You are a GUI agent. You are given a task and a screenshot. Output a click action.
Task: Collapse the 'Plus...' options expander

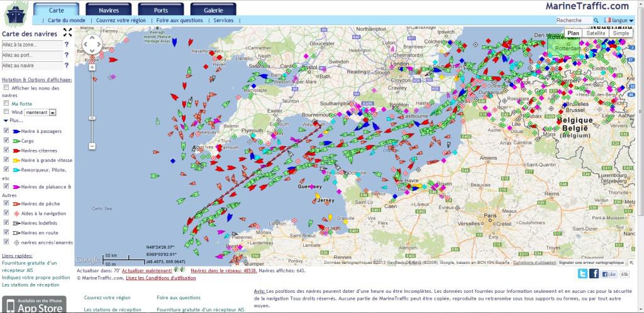coord(13,120)
